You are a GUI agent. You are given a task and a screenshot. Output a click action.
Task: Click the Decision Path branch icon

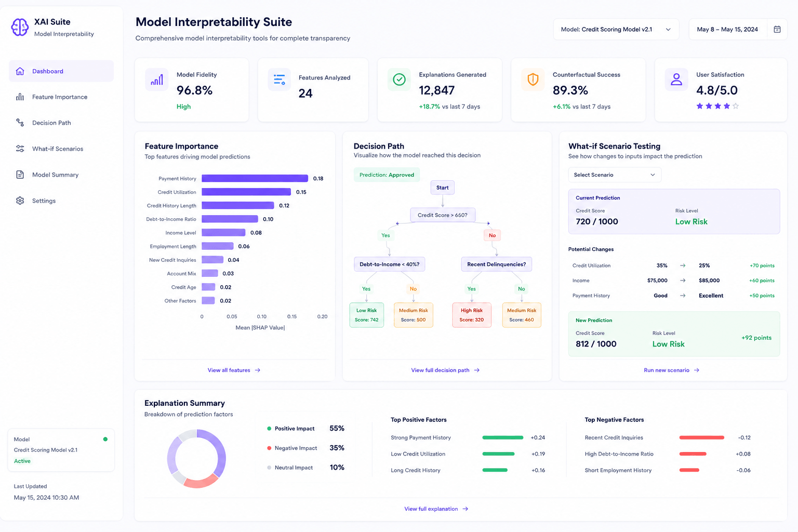click(x=20, y=123)
